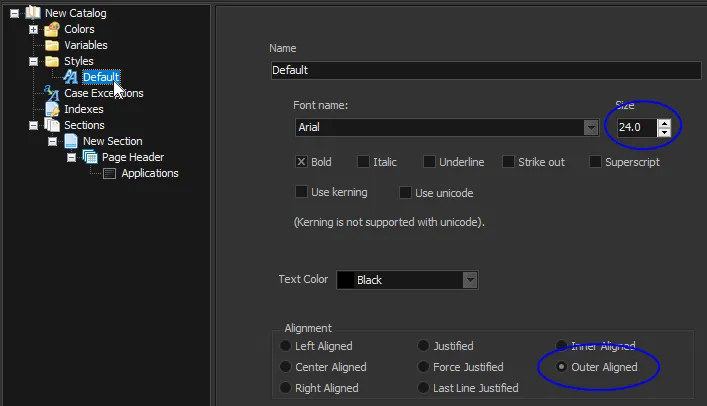Click the New Section page icon

click(x=71, y=141)
